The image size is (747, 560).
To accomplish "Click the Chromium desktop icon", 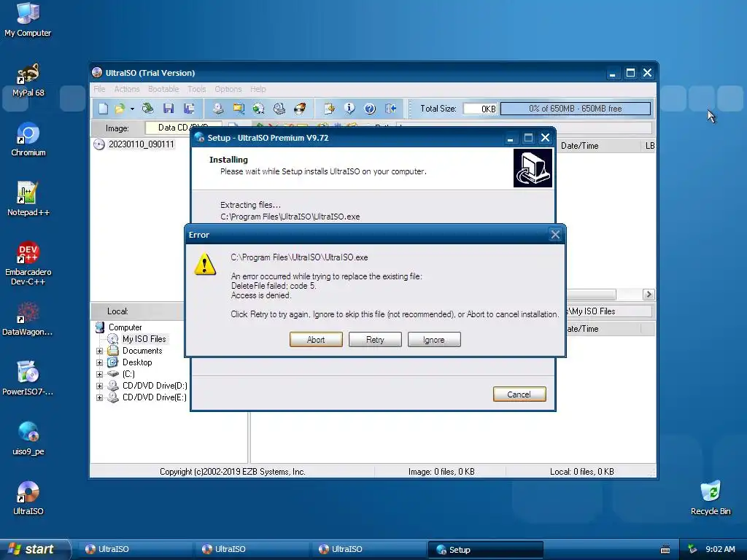I will (x=28, y=139).
